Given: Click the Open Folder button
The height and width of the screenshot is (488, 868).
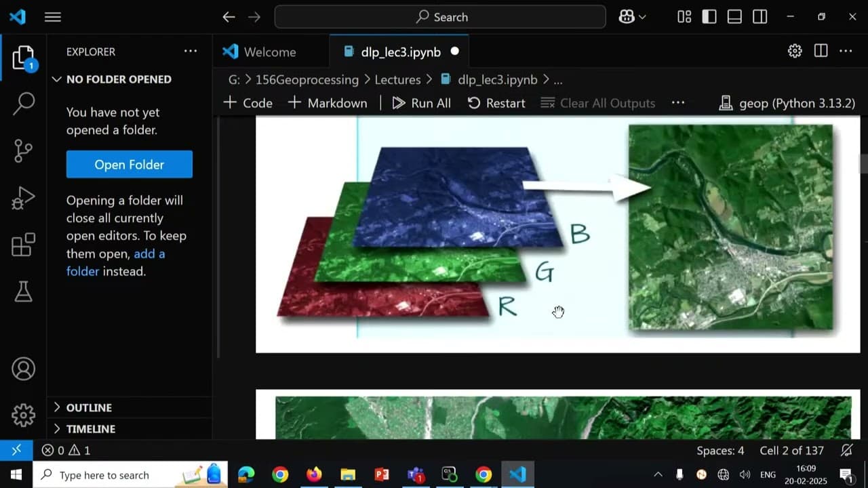Looking at the screenshot, I should 129,165.
